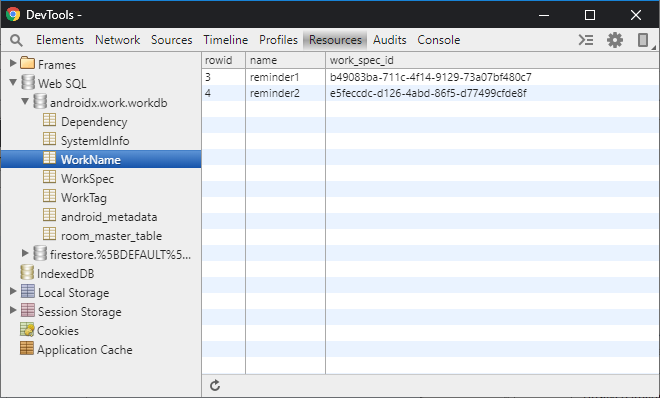Expand the firestore database node
The height and width of the screenshot is (398, 660).
pos(25,253)
